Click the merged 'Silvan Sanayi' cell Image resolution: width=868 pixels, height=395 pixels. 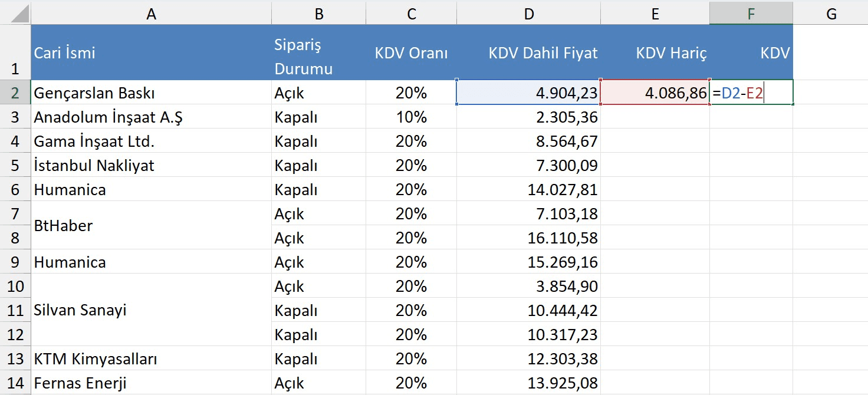click(x=151, y=310)
